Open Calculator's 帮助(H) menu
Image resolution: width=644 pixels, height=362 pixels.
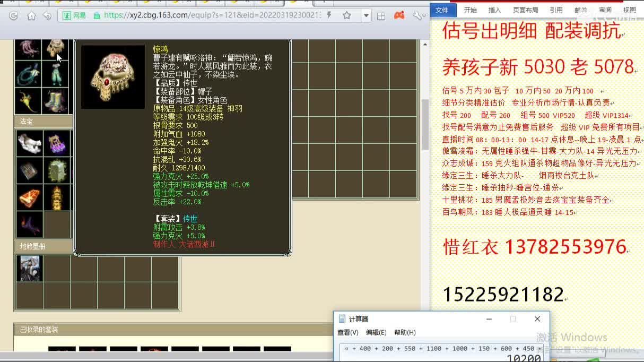[405, 332]
